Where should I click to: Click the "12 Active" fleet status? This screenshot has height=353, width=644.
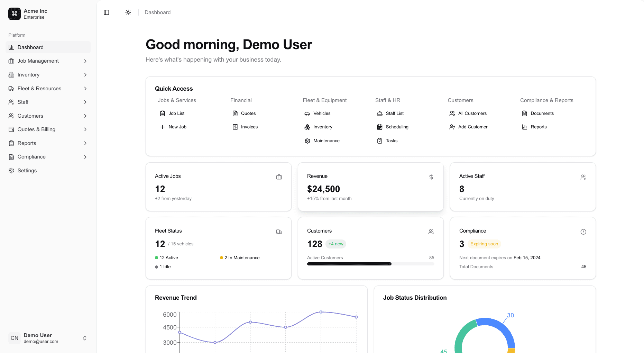pyautogui.click(x=166, y=258)
